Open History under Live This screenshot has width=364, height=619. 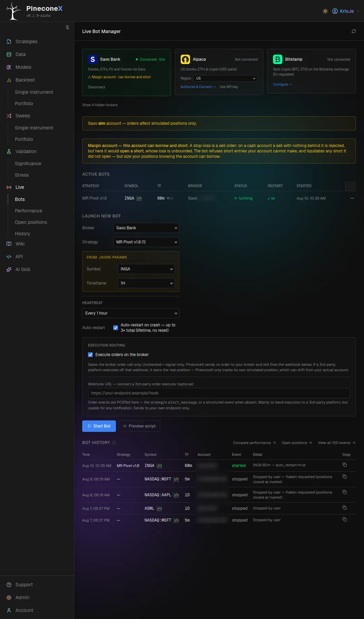(23, 234)
